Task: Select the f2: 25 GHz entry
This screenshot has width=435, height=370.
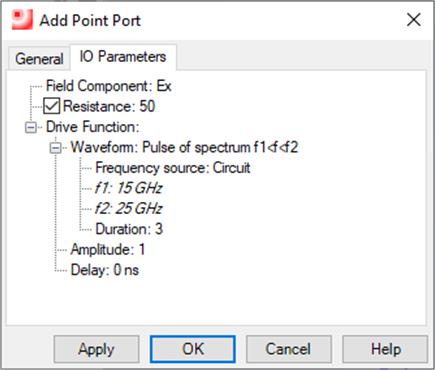Action: 128,209
